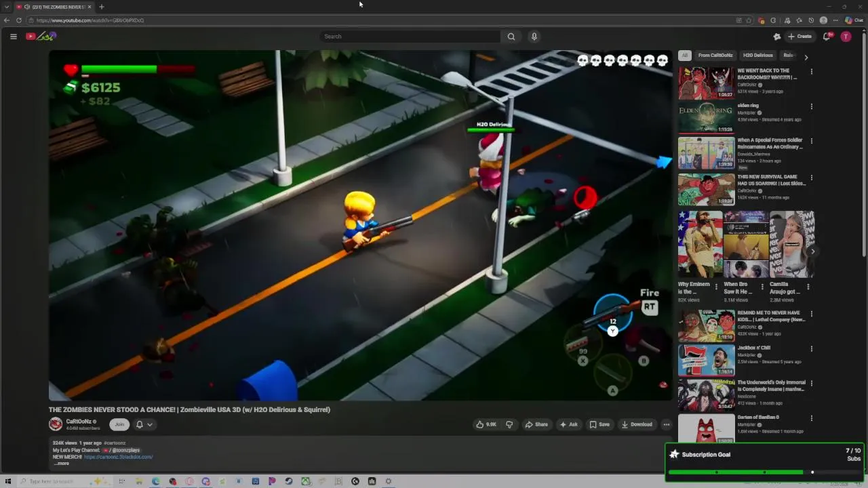Click the Create button
The image size is (868, 488).
[x=800, y=37]
